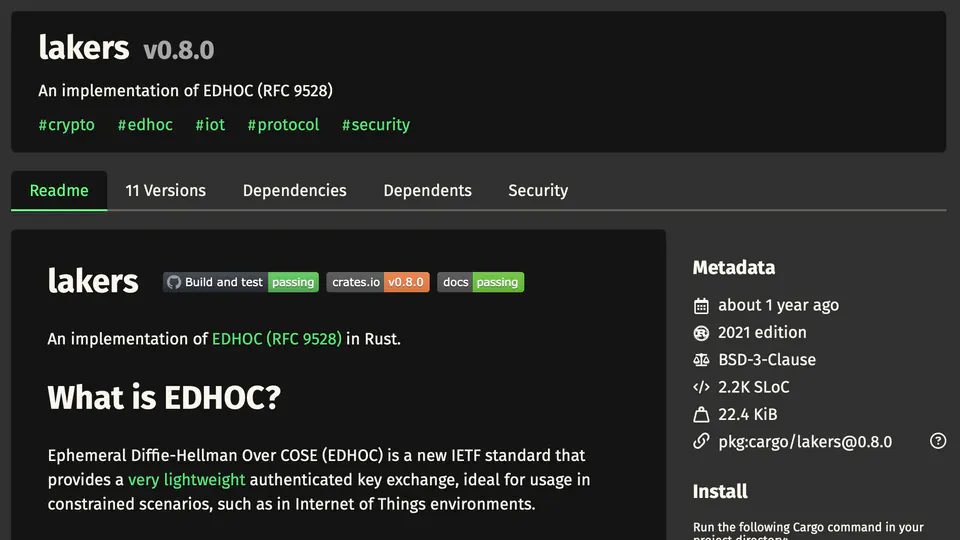Open the Dependencies tab
Viewport: 960px width, 540px height.
click(294, 190)
